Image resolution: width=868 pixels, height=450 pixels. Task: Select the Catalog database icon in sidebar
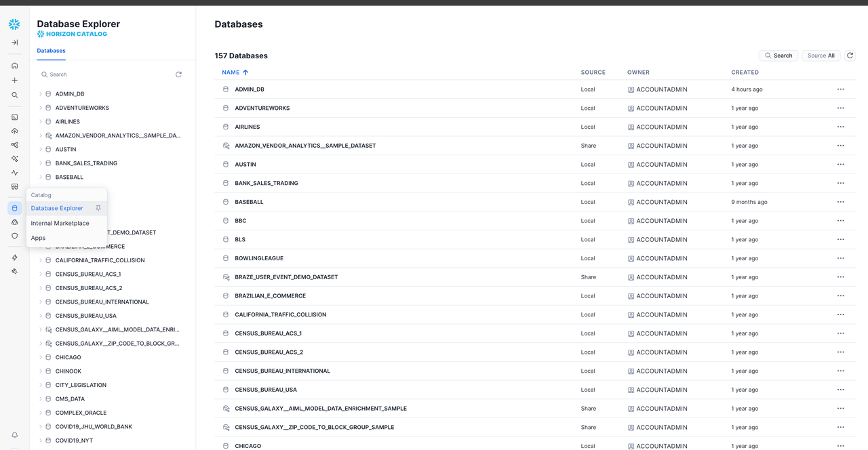pyautogui.click(x=14, y=208)
